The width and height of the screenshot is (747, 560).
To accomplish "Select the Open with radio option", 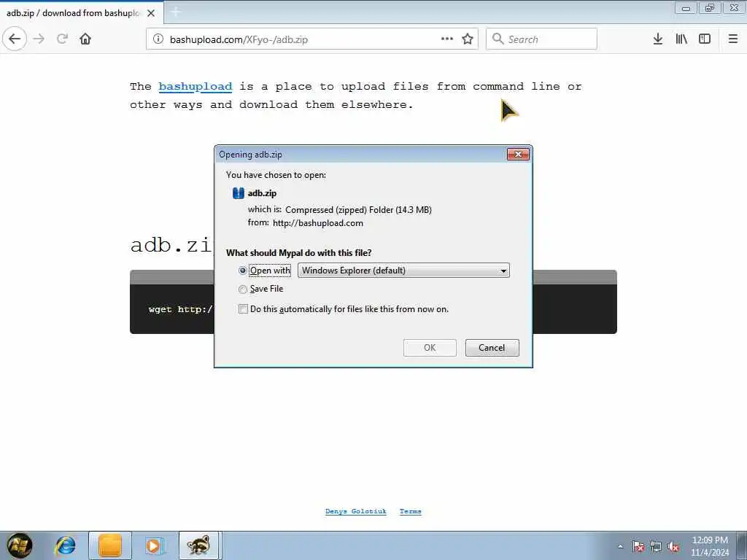I will coord(242,271).
